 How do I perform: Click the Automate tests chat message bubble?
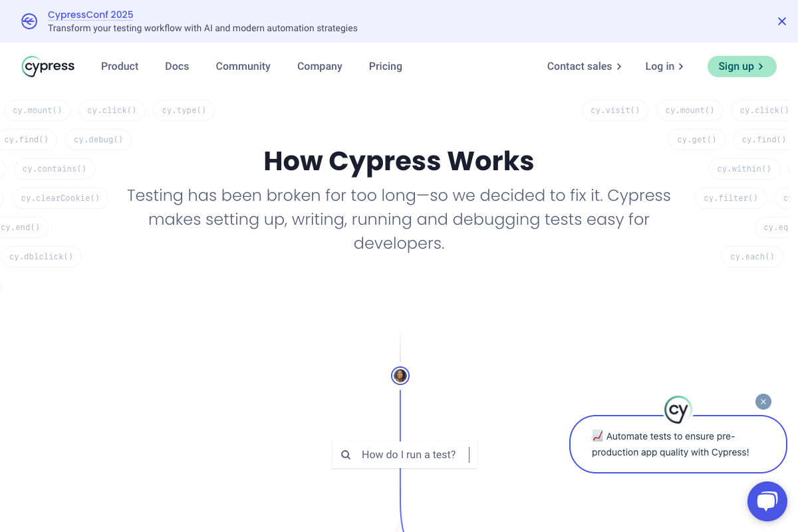(678, 444)
